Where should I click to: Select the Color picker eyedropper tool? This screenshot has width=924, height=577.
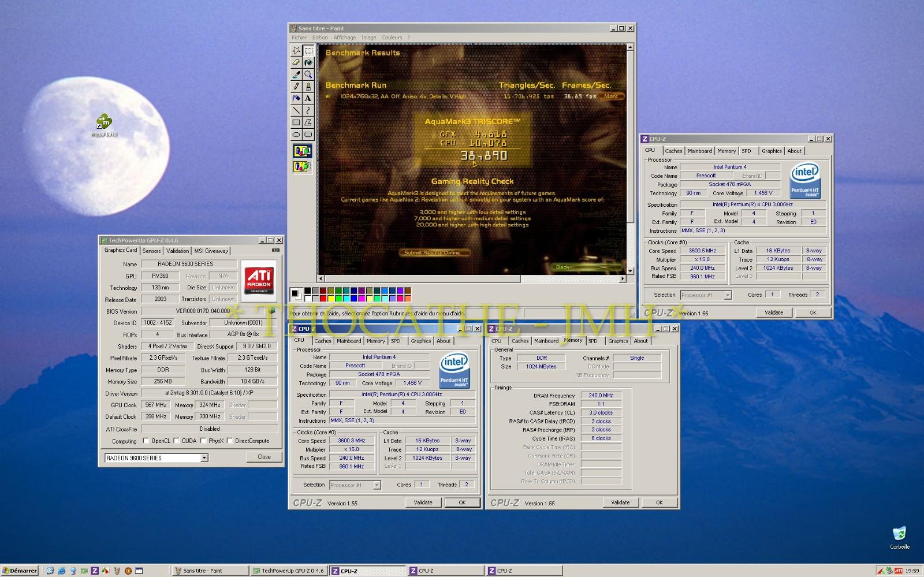296,75
